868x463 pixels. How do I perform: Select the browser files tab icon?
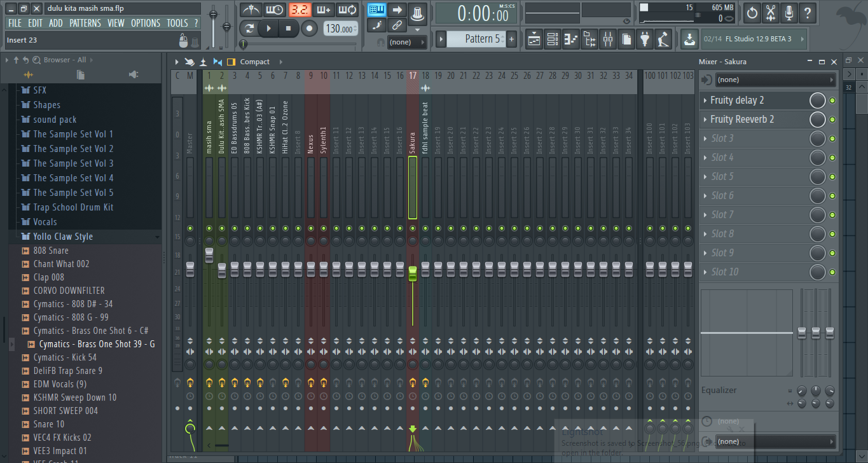point(80,75)
